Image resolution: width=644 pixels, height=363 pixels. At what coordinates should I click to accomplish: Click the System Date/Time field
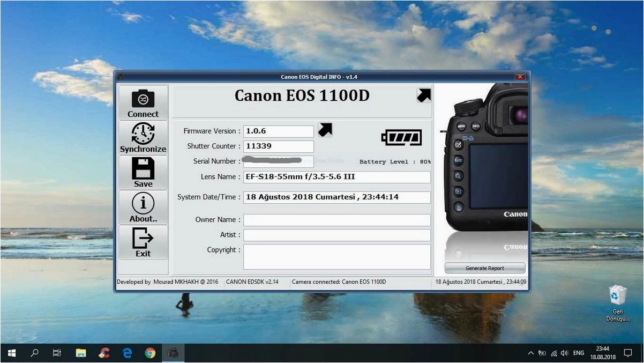337,197
